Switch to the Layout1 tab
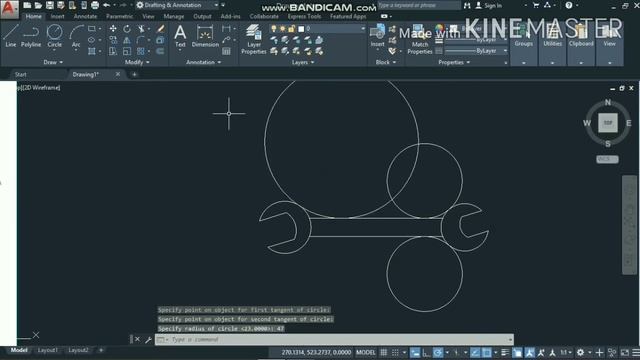The image size is (640, 360). pos(47,350)
